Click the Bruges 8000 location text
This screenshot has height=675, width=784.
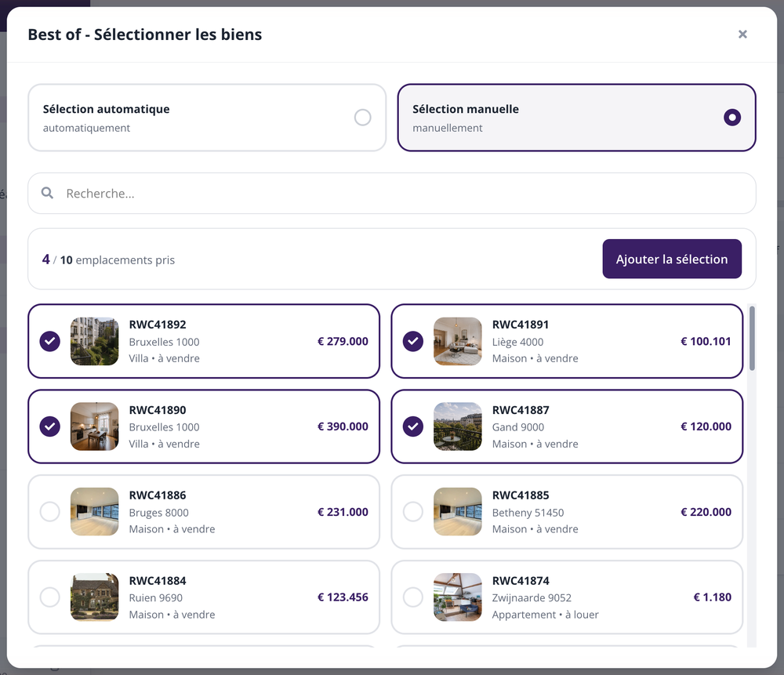pyautogui.click(x=159, y=513)
